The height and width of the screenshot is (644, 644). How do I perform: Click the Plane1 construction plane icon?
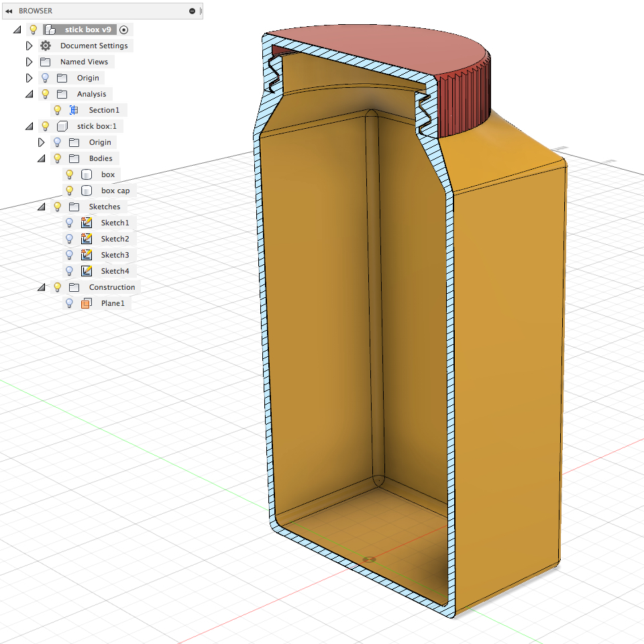coord(87,303)
